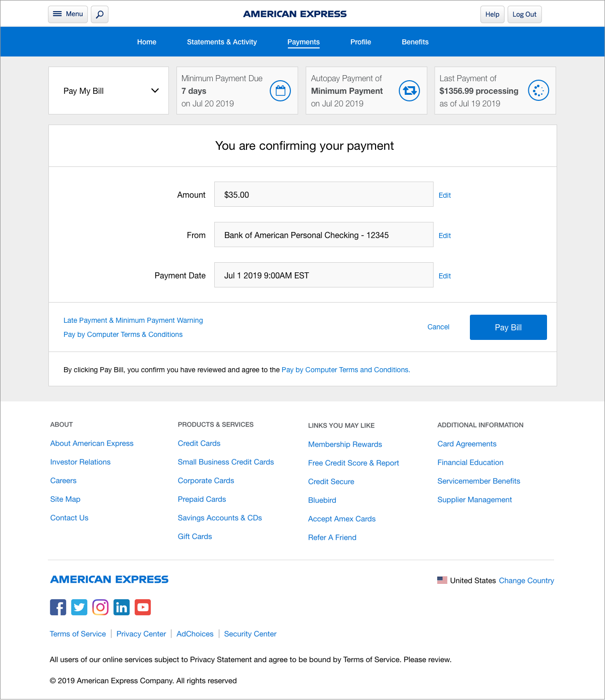Open Credit Secure link
The width and height of the screenshot is (605, 700).
331,482
